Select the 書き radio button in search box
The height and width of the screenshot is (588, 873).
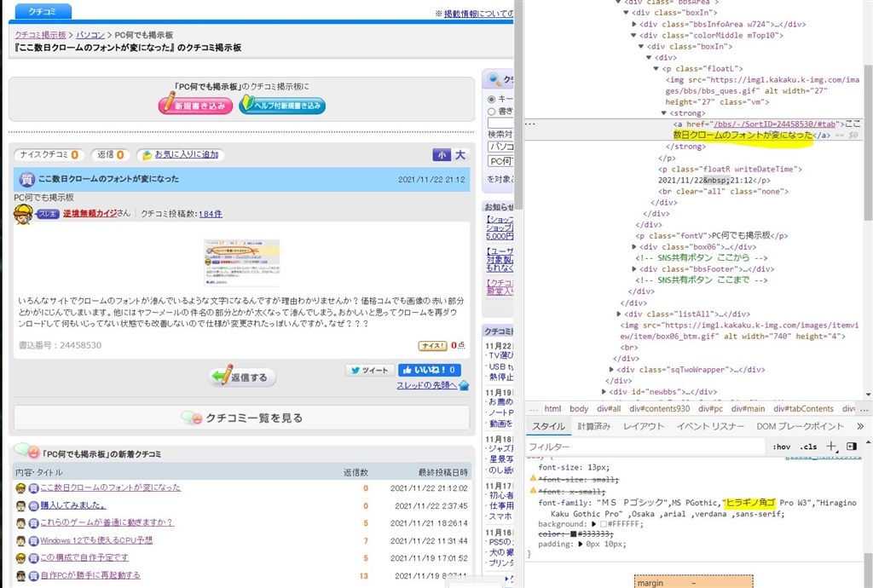pos(492,112)
